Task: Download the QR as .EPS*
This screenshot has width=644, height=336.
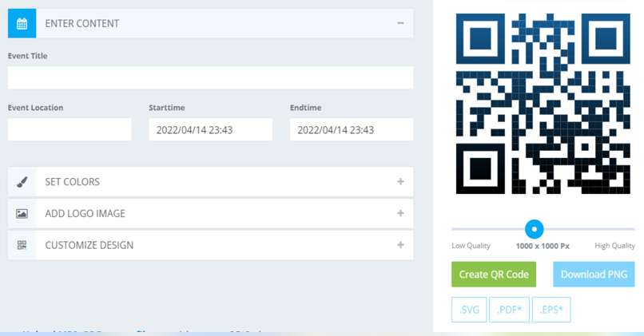Action: pos(551,310)
